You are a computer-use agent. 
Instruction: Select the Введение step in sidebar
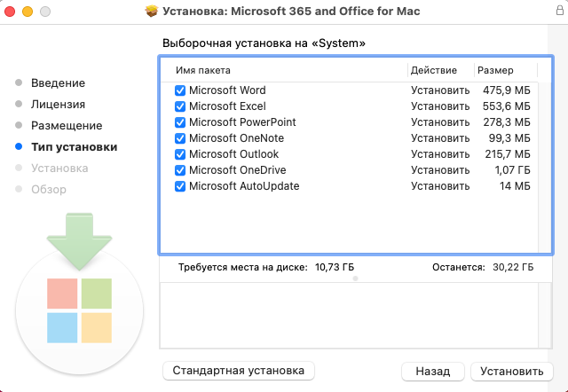pyautogui.click(x=58, y=83)
